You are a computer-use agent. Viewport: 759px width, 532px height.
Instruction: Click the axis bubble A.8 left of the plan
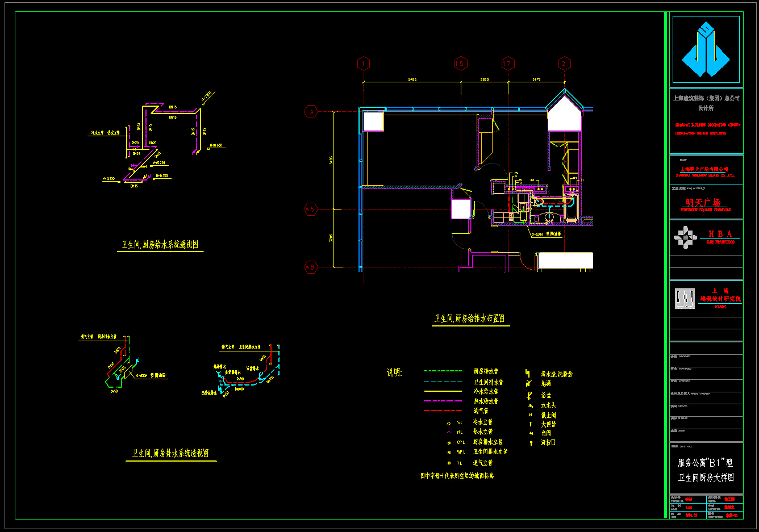pyautogui.click(x=310, y=266)
